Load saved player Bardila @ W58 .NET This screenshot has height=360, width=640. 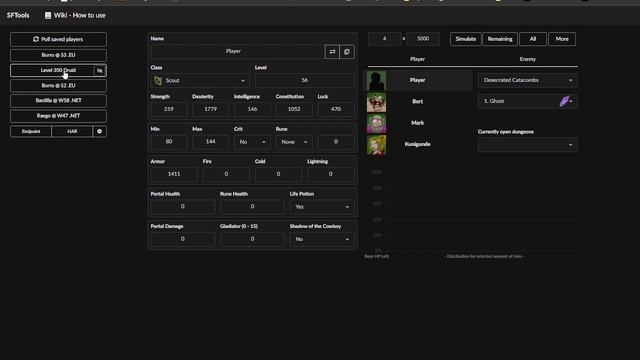point(58,100)
